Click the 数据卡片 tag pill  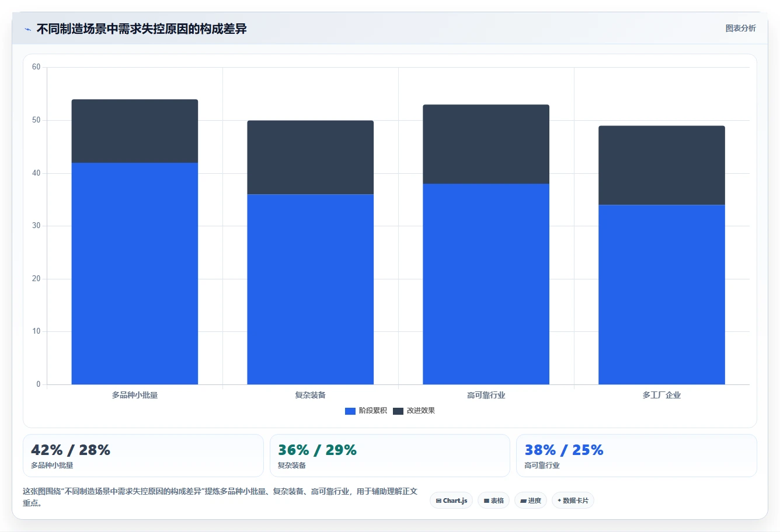coord(573,501)
